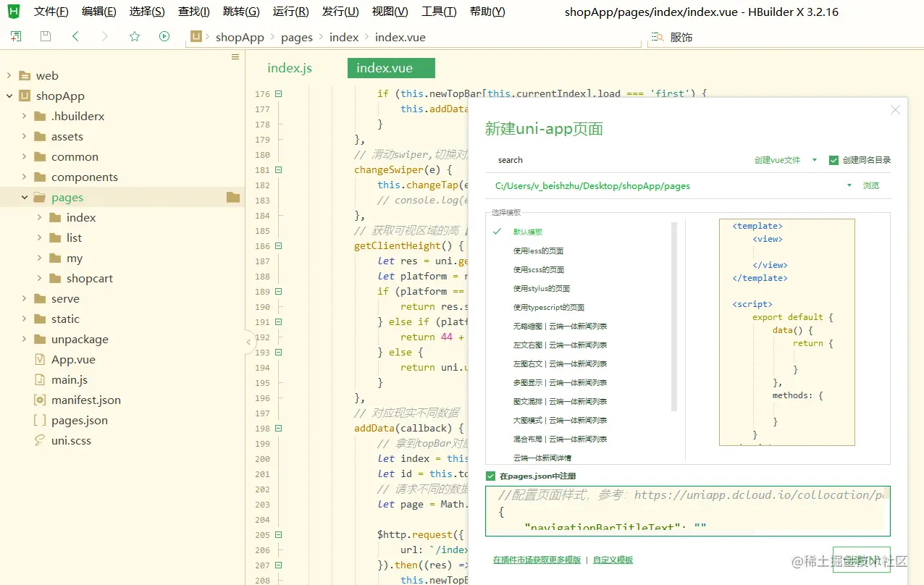The height and width of the screenshot is (585, 924).
Task: Select the 使用typescript的页面 template
Action: click(x=549, y=307)
